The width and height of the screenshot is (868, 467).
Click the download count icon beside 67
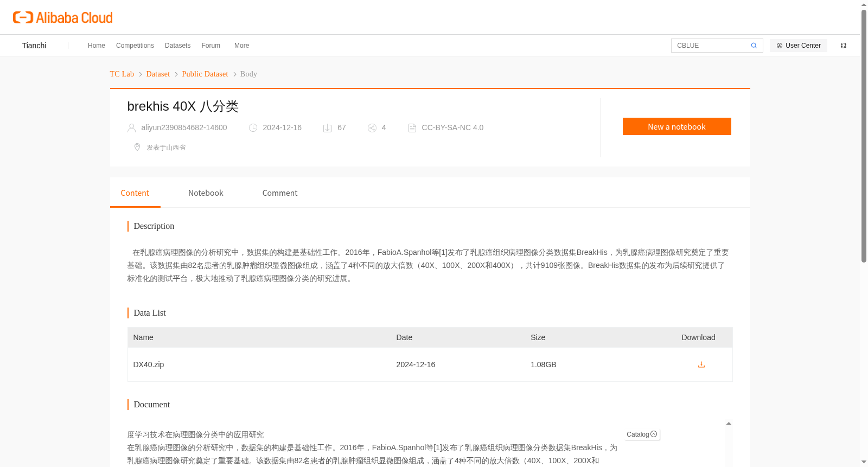point(328,128)
